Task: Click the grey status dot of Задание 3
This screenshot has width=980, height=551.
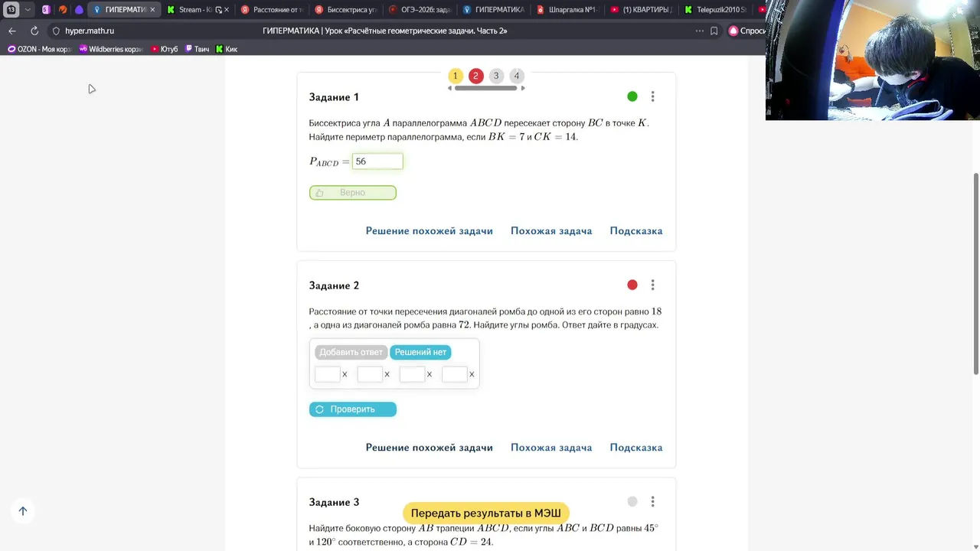Action: 632,501
